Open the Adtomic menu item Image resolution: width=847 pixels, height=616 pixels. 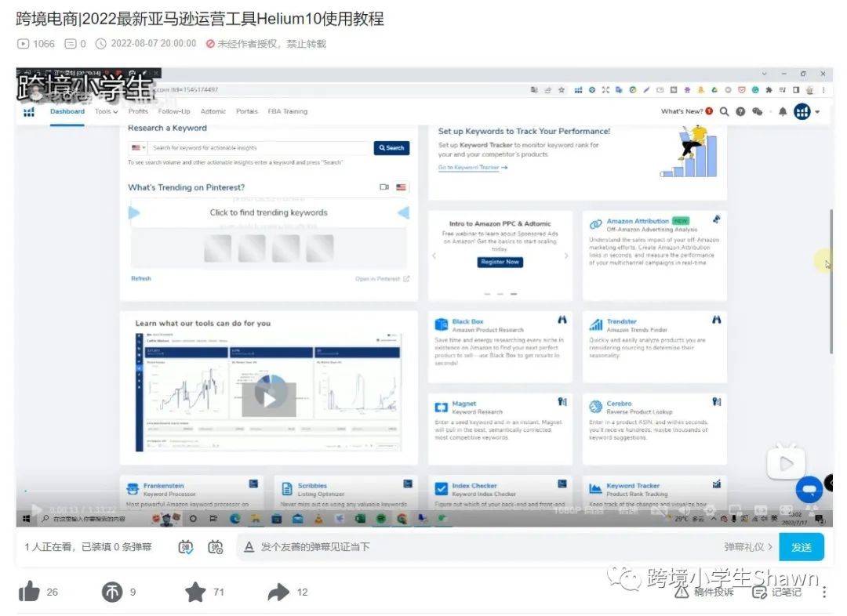(x=213, y=111)
